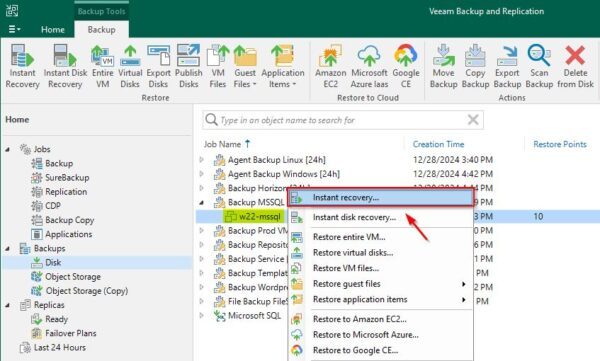Expand the Microsoft SQL row
The height and width of the screenshot is (361, 600).
coord(202,315)
